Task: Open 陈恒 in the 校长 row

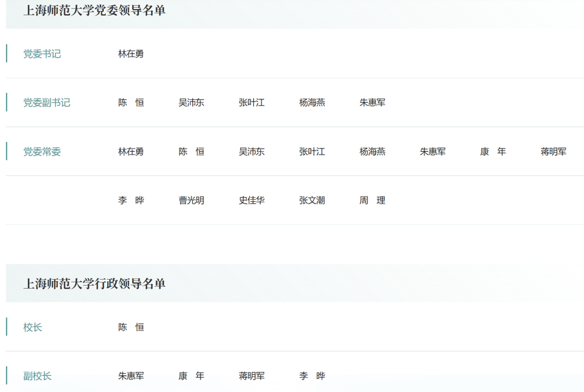Action: [130, 327]
